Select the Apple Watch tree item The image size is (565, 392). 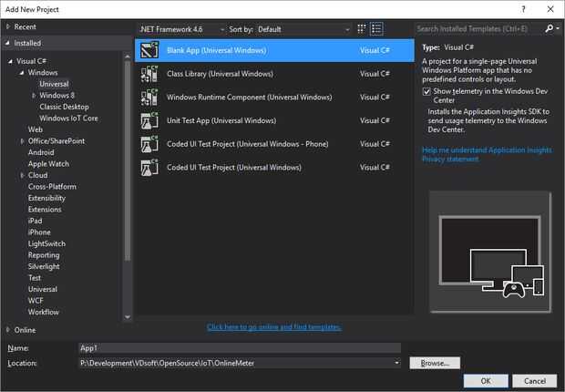pyautogui.click(x=48, y=164)
